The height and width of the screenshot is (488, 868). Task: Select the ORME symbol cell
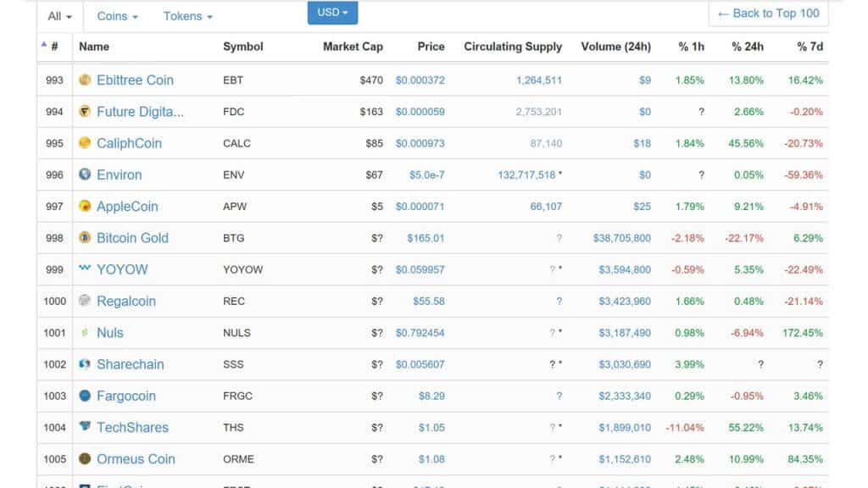(x=238, y=458)
